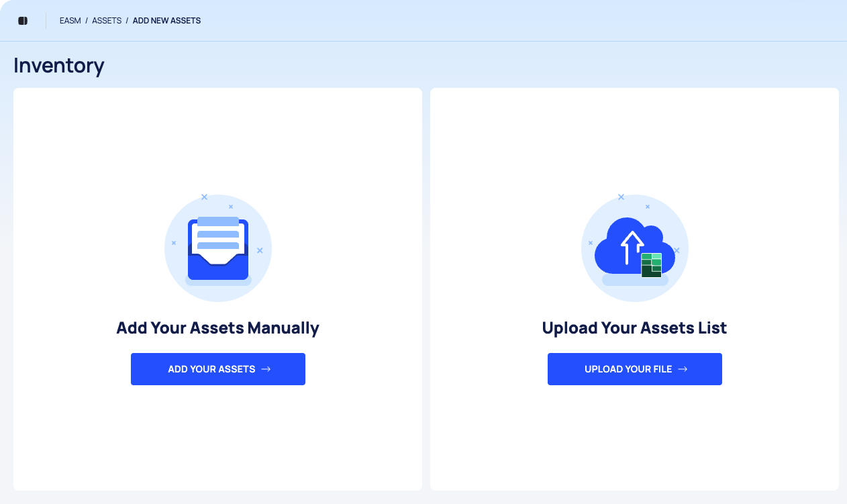Screen dimensions: 847x504
Task: Select the Add Your Assets Manually heading
Action: pos(218,328)
